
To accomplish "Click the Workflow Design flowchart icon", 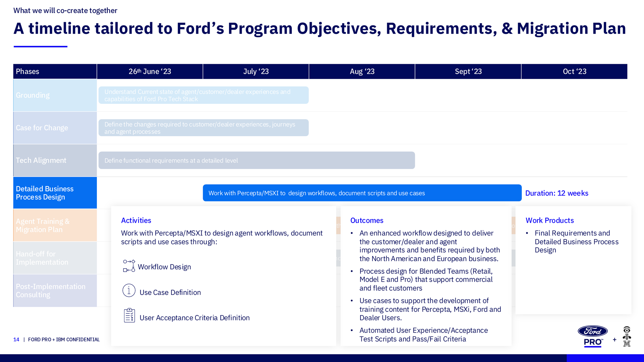I will tap(129, 266).
